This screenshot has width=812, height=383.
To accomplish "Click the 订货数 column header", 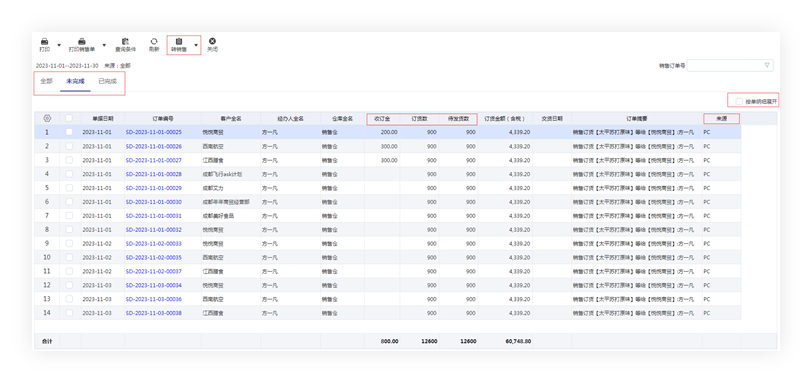I will [419, 119].
